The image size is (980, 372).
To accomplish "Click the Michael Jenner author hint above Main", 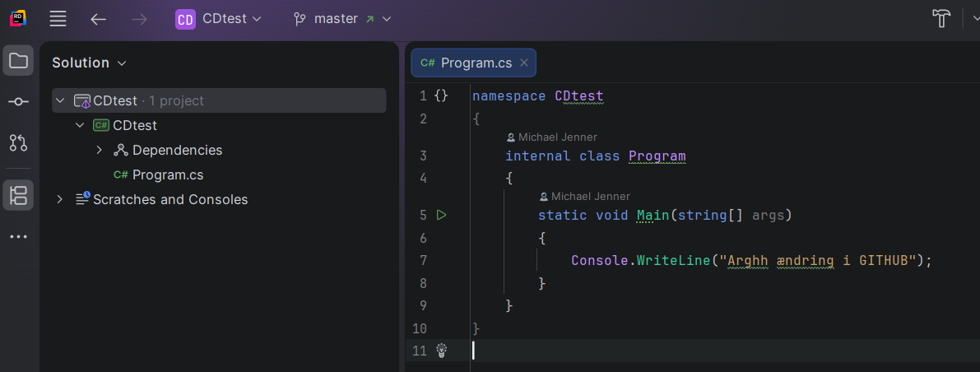I will click(x=584, y=197).
